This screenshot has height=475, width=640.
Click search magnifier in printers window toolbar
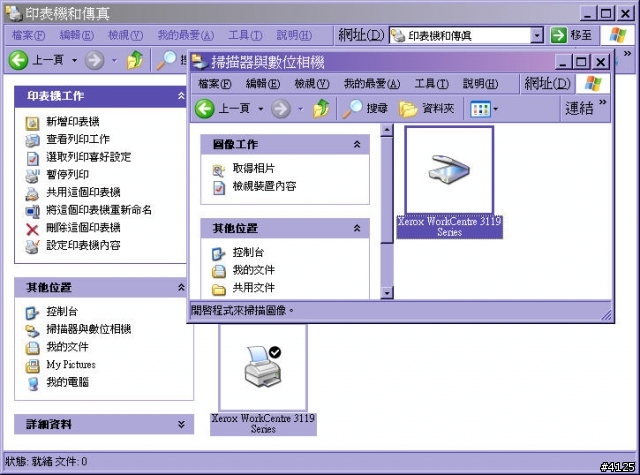click(167, 60)
